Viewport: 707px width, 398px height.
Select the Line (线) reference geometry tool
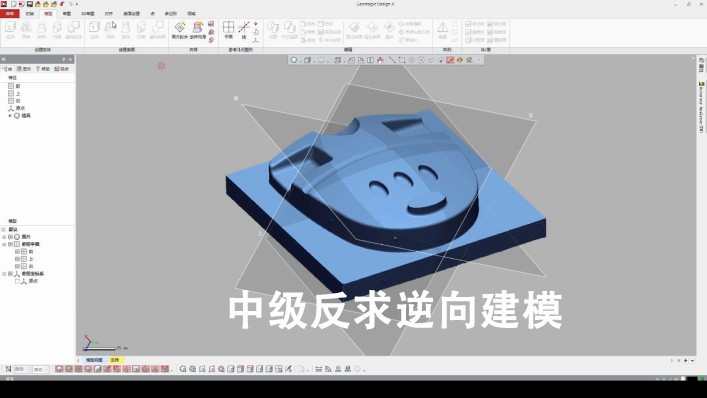click(243, 30)
